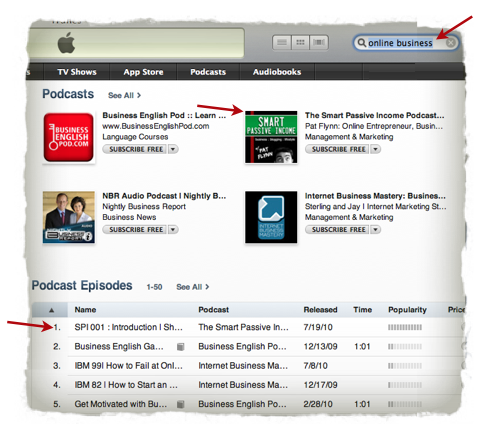Viewport: 482px width, 424px height.
Task: Open Business English Pod :: Learn title
Action: pyautogui.click(x=164, y=115)
